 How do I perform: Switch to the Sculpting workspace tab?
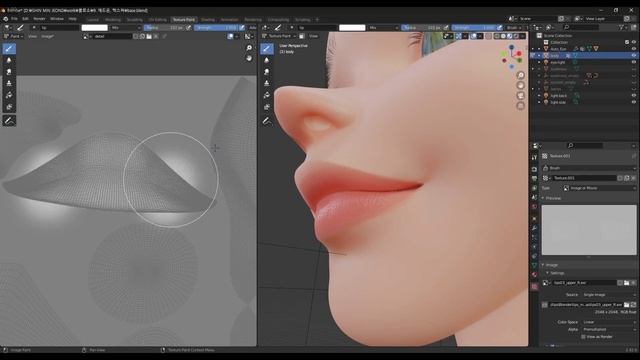134,20
